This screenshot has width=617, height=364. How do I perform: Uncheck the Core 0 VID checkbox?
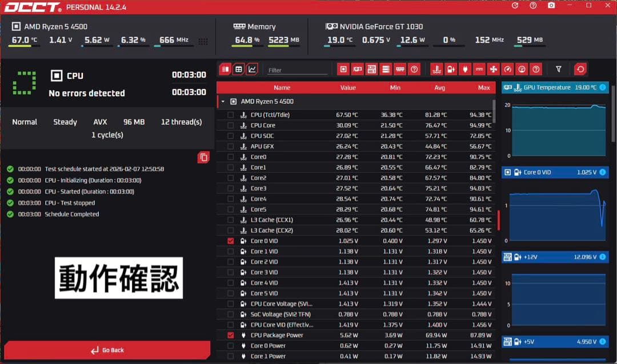point(231,241)
